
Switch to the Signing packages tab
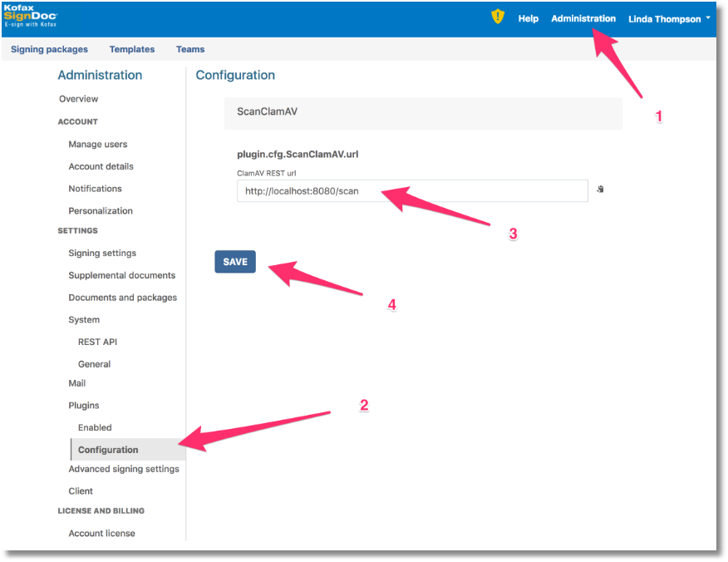tap(49, 50)
